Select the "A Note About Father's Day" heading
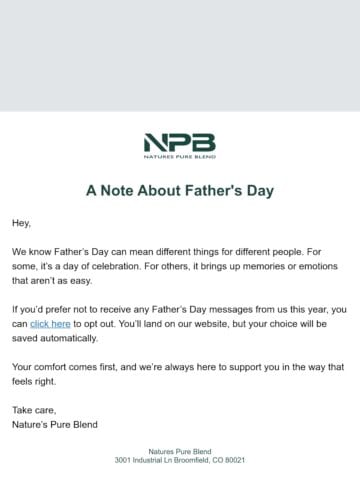This screenshot has height=480, width=360. pyautogui.click(x=180, y=191)
